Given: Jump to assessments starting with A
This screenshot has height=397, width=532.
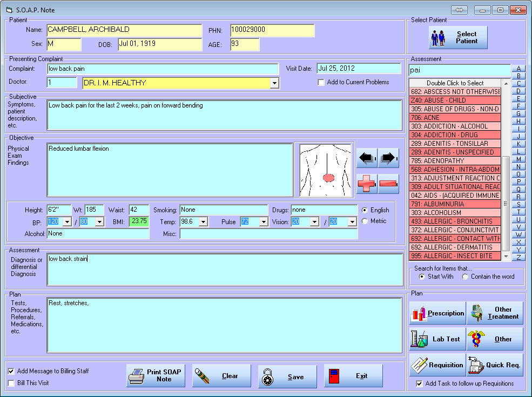Looking at the screenshot, I should (520, 67).
